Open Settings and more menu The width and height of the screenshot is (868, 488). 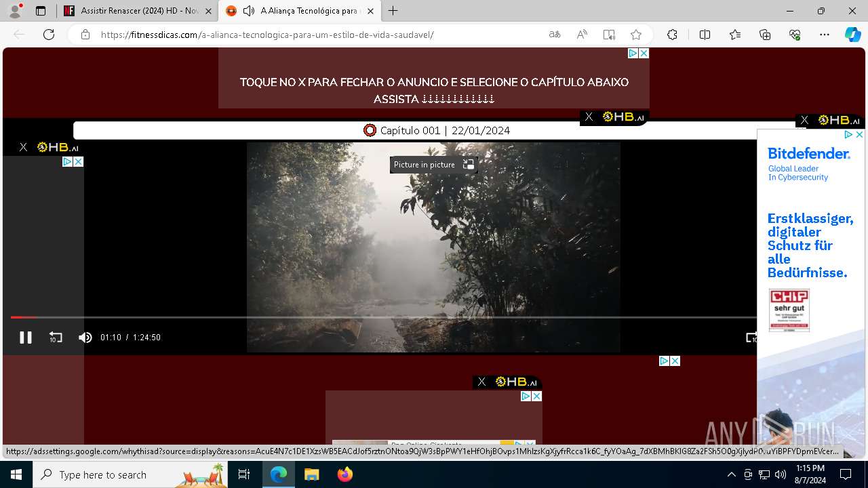point(825,35)
